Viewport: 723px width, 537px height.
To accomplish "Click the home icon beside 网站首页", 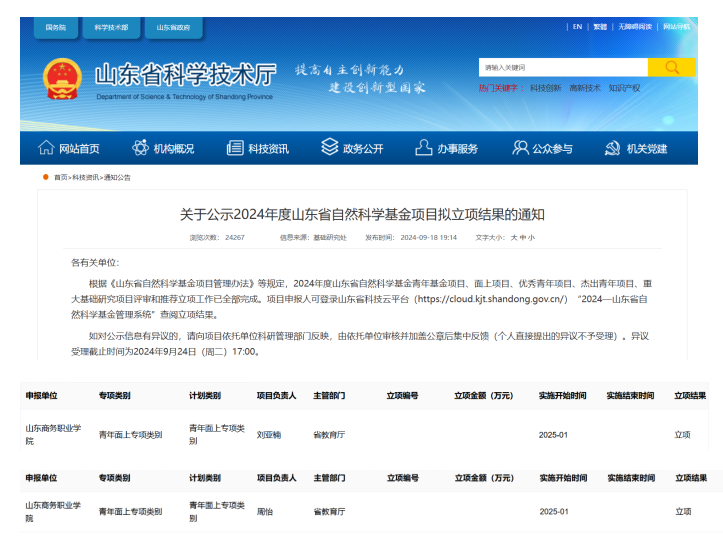I will 45,148.
